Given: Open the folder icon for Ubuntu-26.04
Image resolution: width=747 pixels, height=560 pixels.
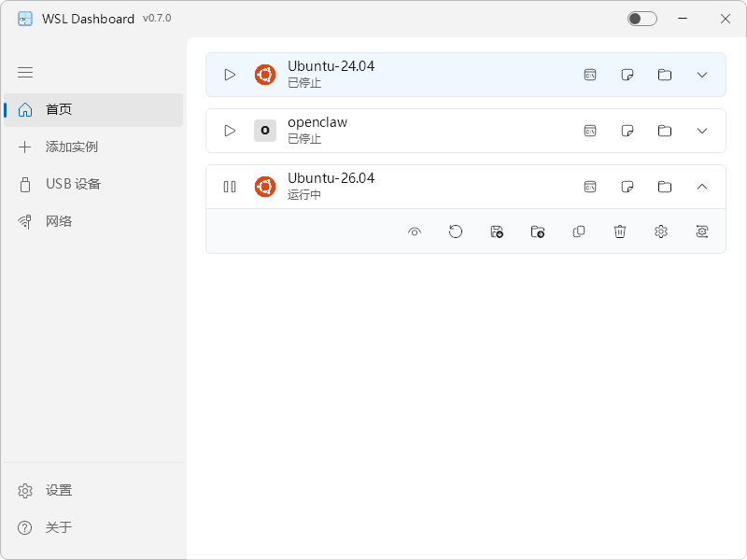Looking at the screenshot, I should (665, 187).
